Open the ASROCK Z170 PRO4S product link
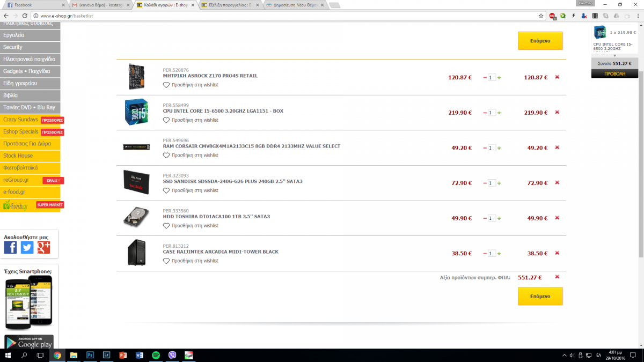 tap(210, 76)
